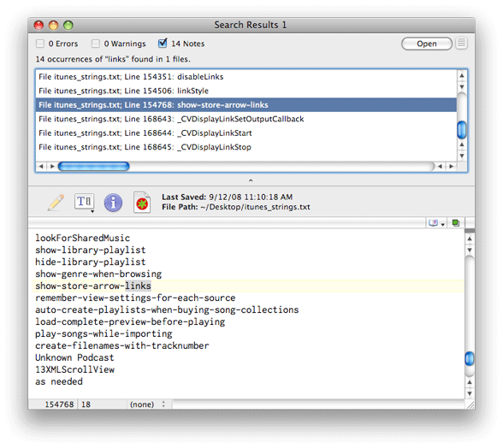Select result Line 154506: linkStyle

coord(246,91)
